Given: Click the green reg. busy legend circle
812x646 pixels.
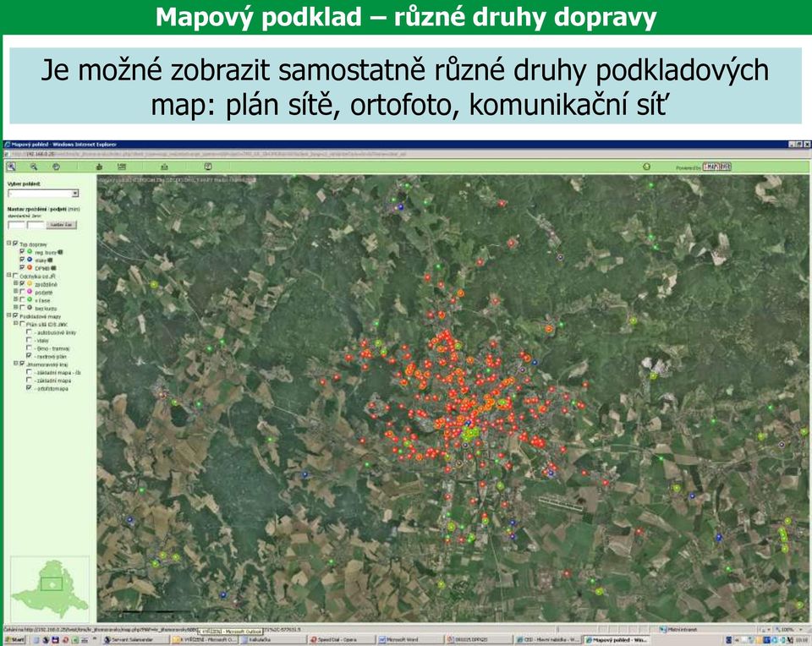Looking at the screenshot, I should 30,252.
